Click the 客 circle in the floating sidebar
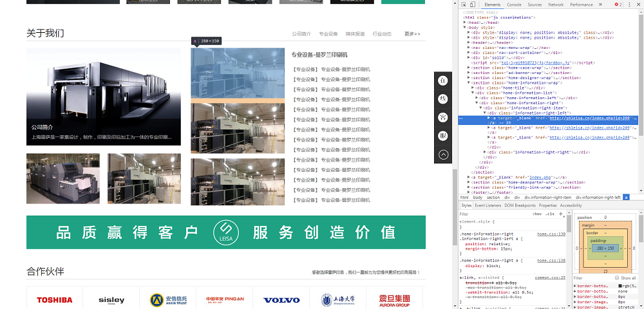This screenshot has width=644, height=309. coord(443,117)
